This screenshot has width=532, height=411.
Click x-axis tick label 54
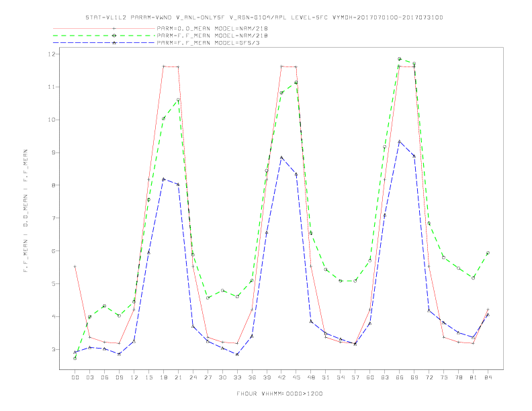coord(341,377)
